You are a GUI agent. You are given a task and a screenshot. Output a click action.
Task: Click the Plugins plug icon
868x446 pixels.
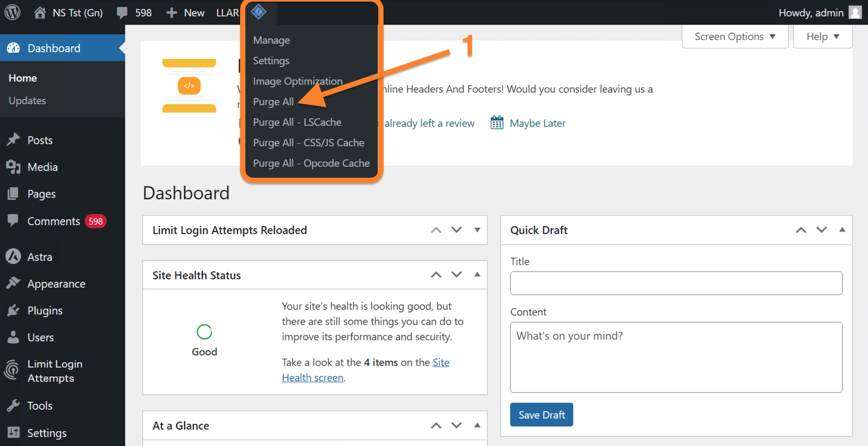pyautogui.click(x=13, y=310)
